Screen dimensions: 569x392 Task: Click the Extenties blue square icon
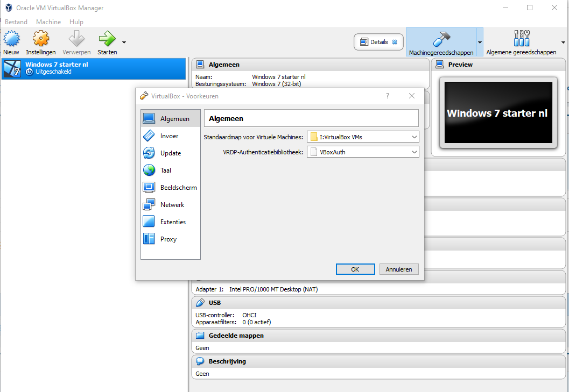(x=149, y=222)
